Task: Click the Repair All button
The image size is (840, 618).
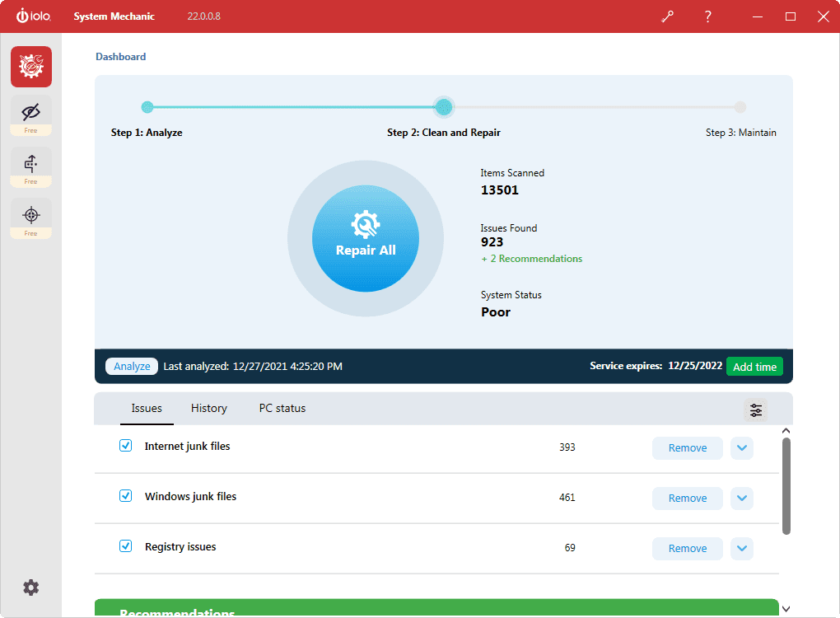Action: coord(366,239)
